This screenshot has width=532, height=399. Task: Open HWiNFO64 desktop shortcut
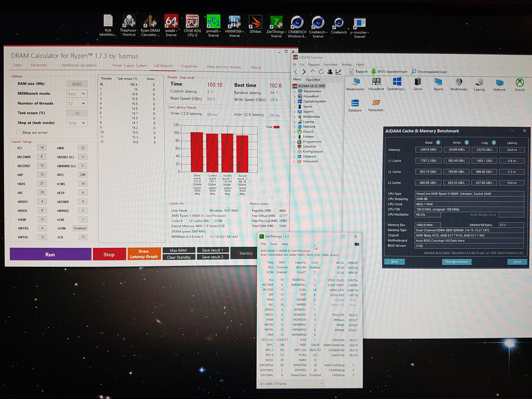click(234, 26)
